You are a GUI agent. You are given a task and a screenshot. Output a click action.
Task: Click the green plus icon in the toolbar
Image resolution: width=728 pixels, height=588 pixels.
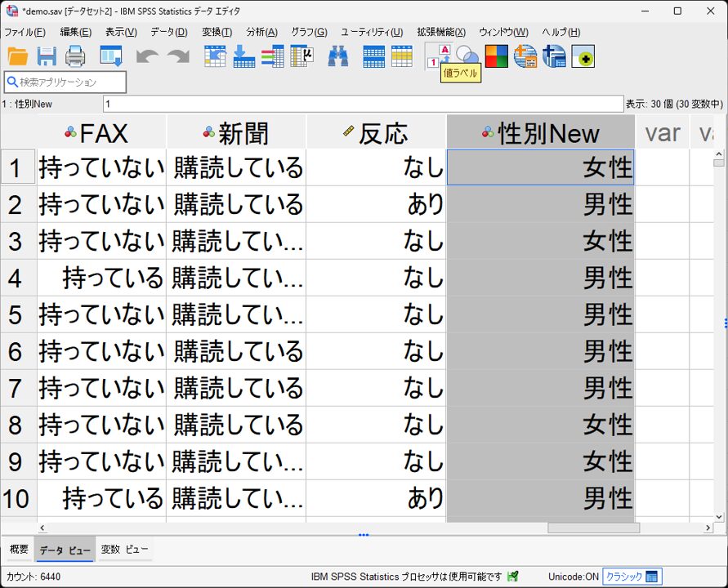click(583, 56)
